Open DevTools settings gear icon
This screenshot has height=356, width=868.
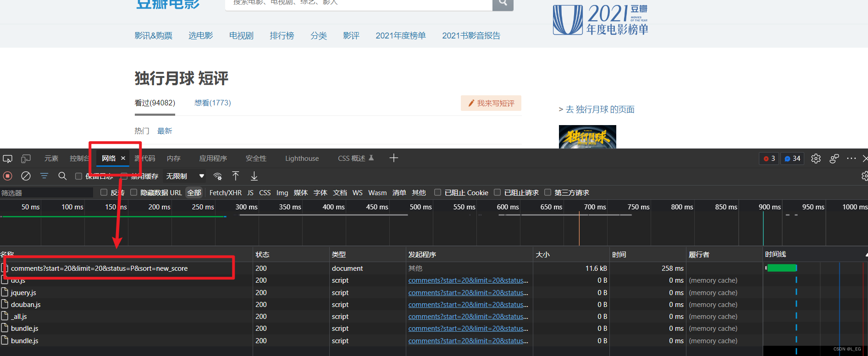click(816, 159)
